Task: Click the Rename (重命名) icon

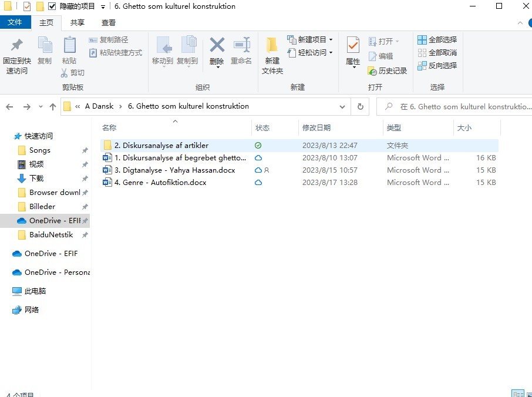Action: click(x=241, y=45)
